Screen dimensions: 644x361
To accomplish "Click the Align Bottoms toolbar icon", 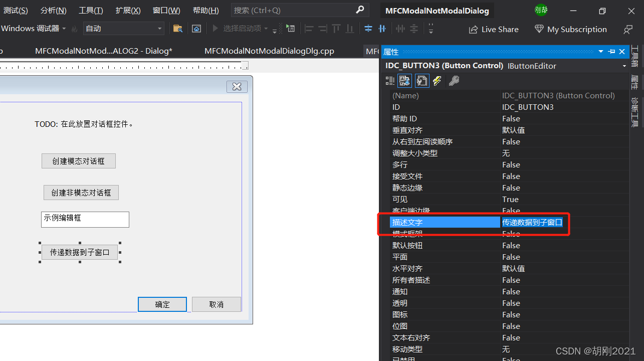I will point(350,29).
